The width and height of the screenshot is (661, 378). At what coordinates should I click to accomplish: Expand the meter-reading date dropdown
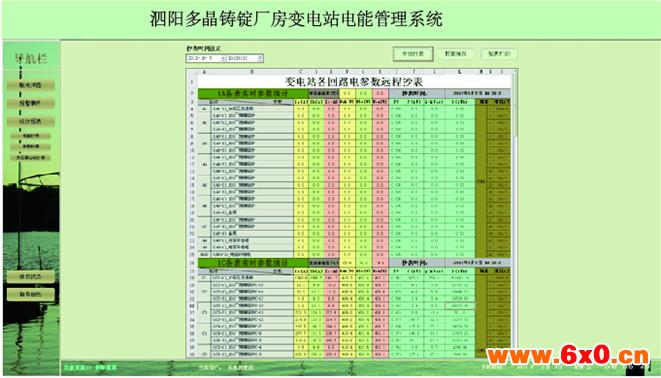[223, 58]
